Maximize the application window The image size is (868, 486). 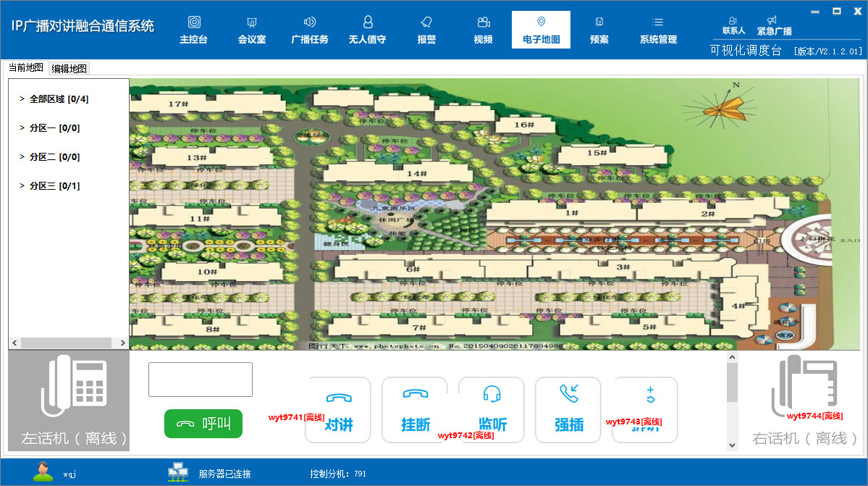(x=837, y=11)
